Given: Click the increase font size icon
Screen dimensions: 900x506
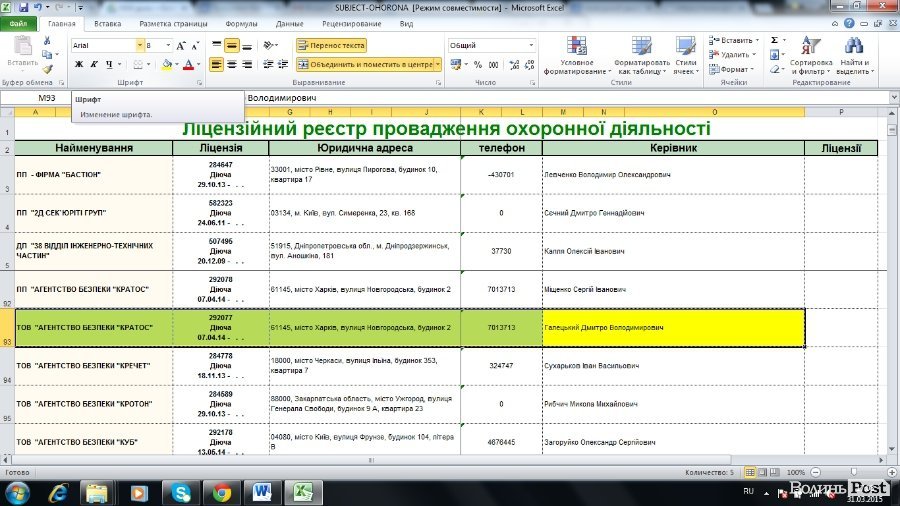Looking at the screenshot, I should pos(181,46).
